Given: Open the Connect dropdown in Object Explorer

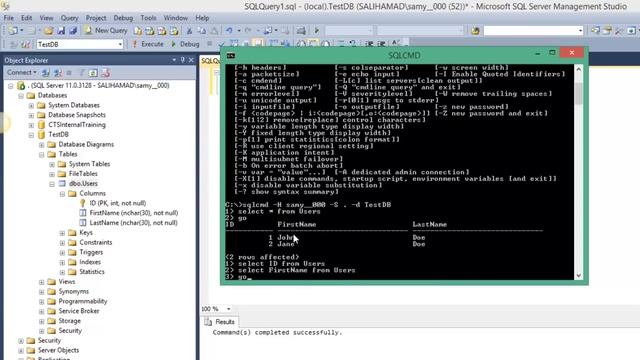Looking at the screenshot, I should pyautogui.click(x=22, y=73).
